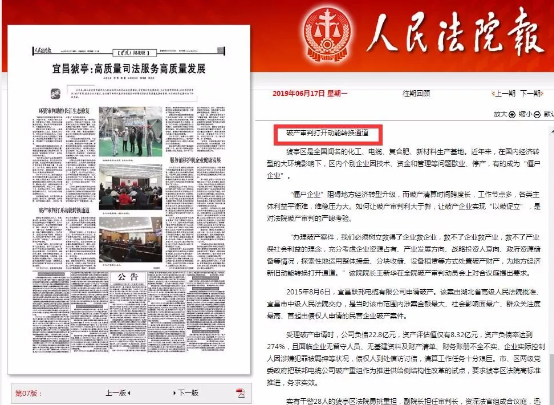Click the People's Court emblem logo

(x=328, y=34)
